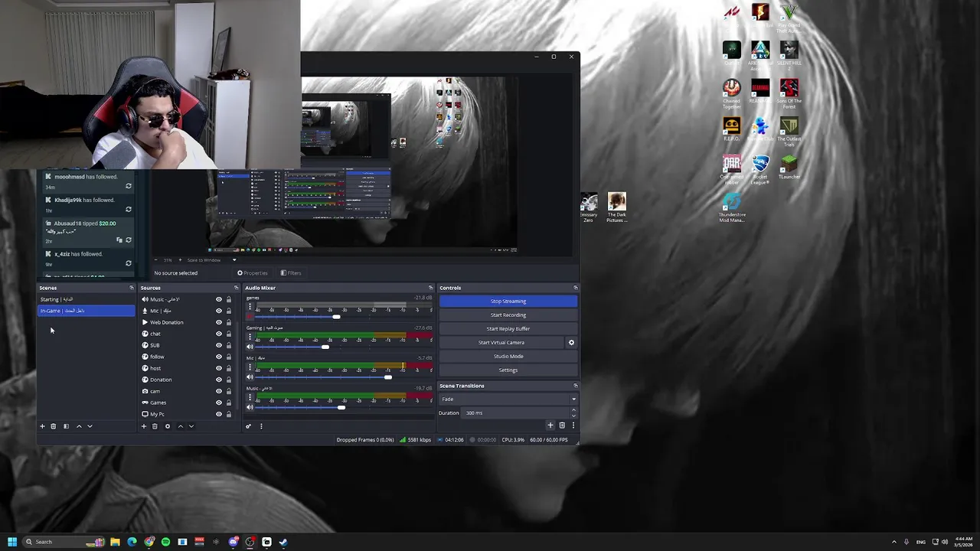Screen dimensions: 980x551
Task: Click Start Replay Buffer button
Action: [508, 328]
